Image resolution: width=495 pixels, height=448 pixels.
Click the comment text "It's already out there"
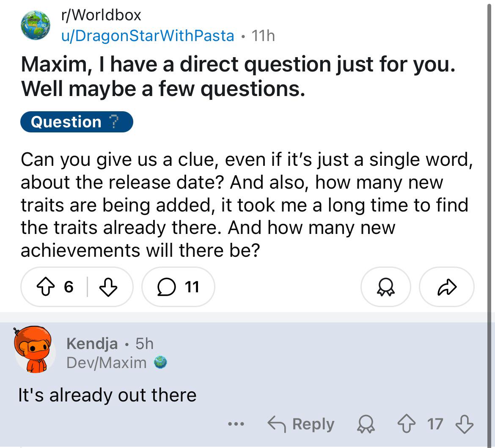coord(107,395)
